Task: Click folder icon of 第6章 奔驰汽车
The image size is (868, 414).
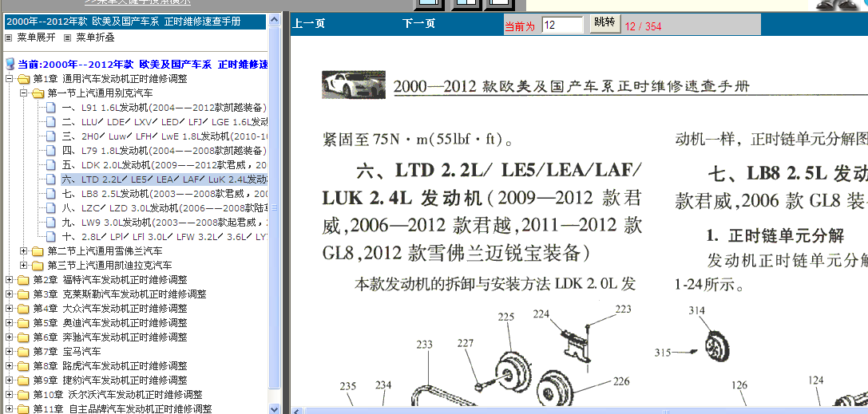Action: pyautogui.click(x=23, y=337)
